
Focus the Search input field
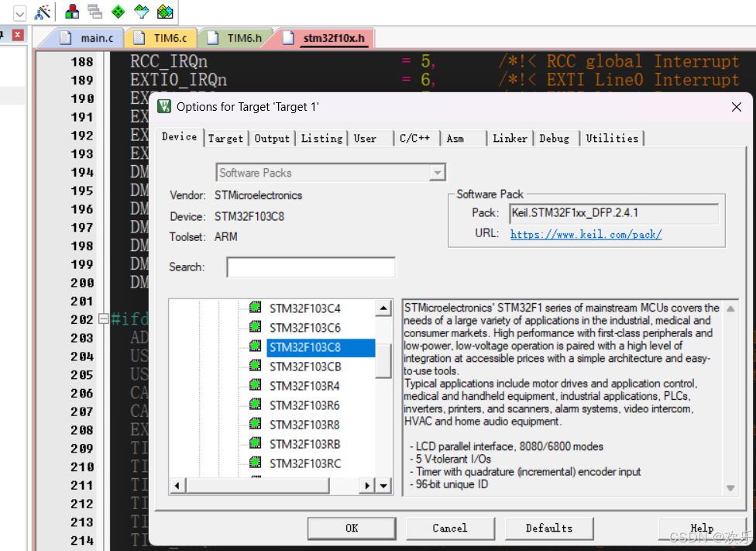(311, 267)
